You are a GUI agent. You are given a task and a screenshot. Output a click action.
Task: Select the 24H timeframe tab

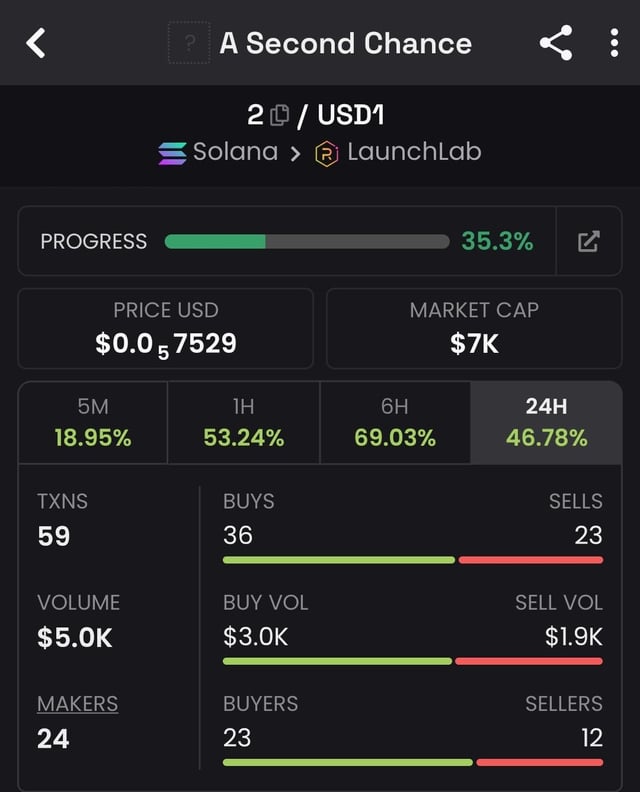pyautogui.click(x=546, y=422)
